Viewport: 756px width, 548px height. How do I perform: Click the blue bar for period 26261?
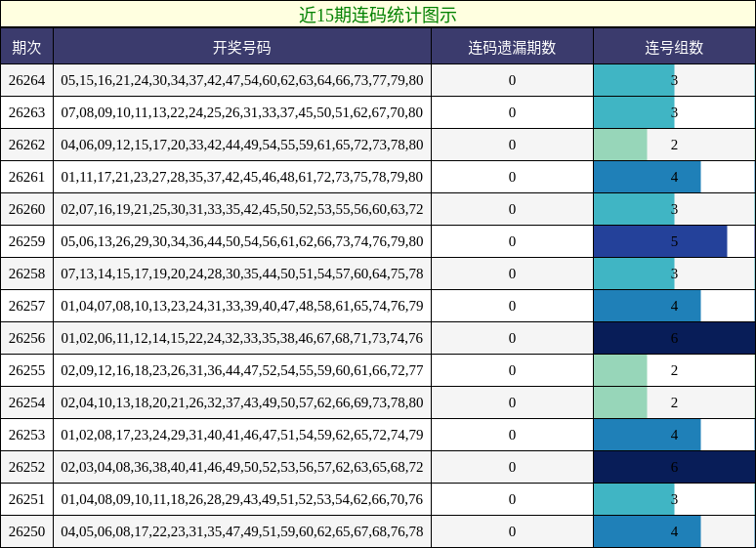coord(647,177)
